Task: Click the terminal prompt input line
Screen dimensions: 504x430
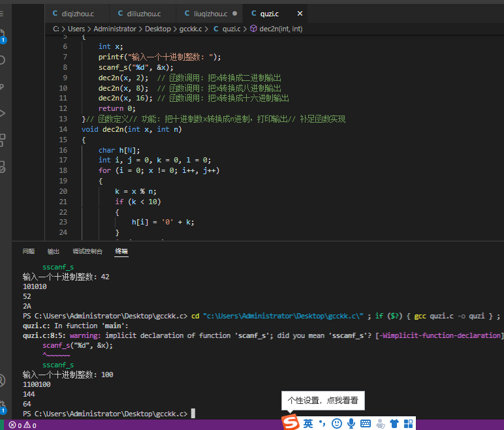Action: click(193, 414)
